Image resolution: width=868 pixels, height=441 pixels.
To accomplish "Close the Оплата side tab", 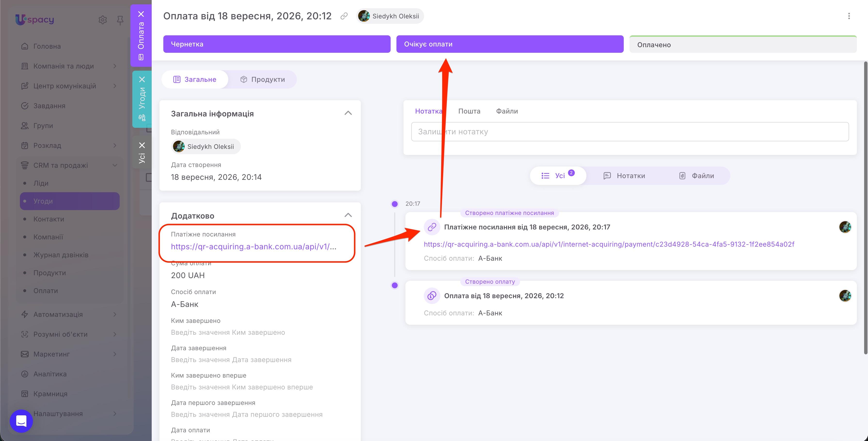I will tap(141, 14).
